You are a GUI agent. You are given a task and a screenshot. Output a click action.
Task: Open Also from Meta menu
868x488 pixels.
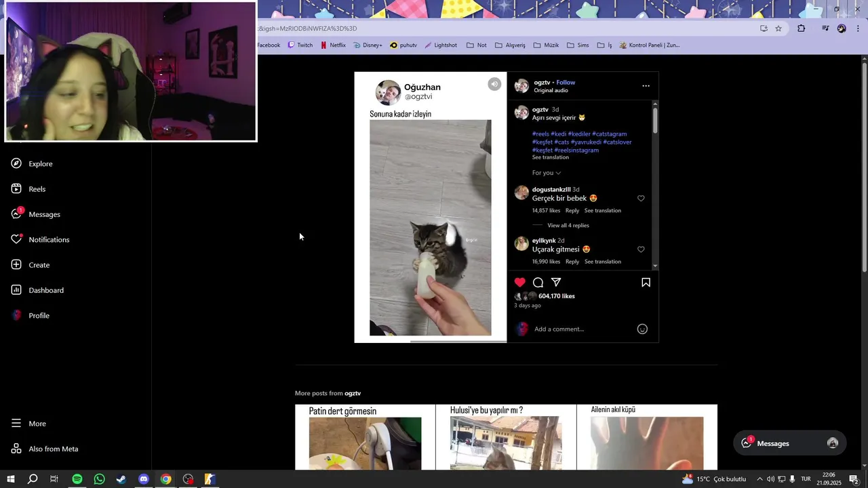[x=44, y=449]
